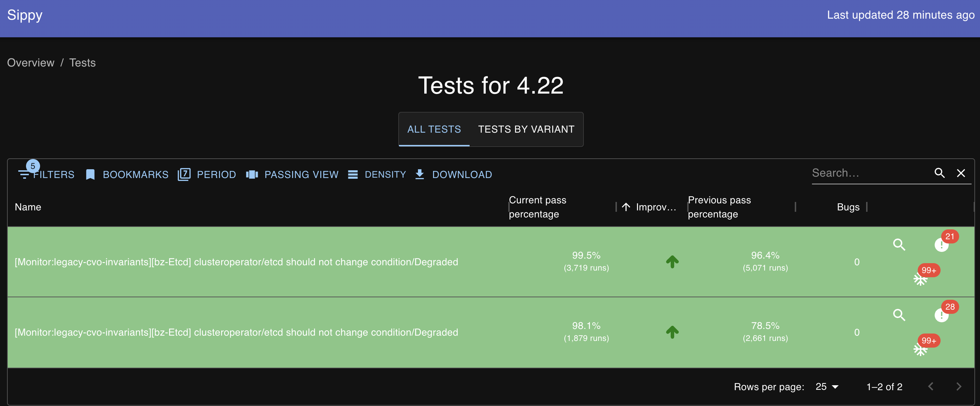
Task: Sort by Improvement column header
Action: point(655,207)
